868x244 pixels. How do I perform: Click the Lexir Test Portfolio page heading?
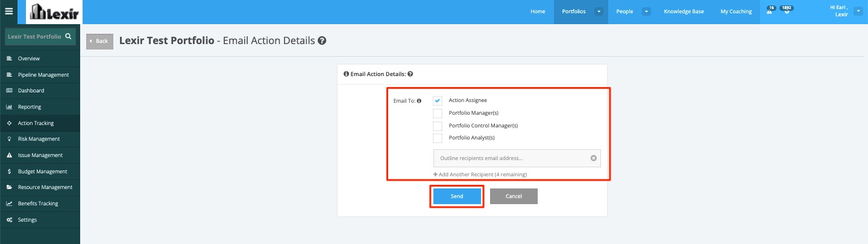tap(166, 41)
